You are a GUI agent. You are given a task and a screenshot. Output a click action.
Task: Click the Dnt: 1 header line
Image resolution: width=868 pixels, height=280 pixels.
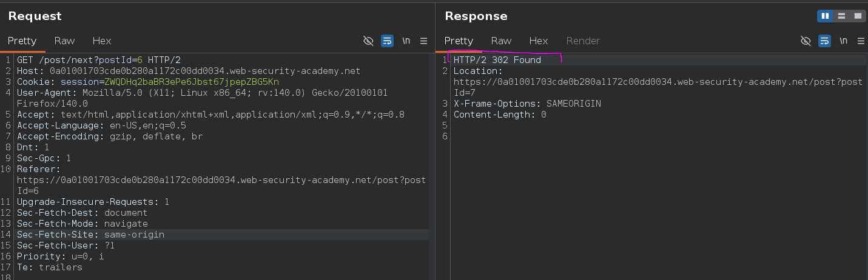(x=33, y=147)
